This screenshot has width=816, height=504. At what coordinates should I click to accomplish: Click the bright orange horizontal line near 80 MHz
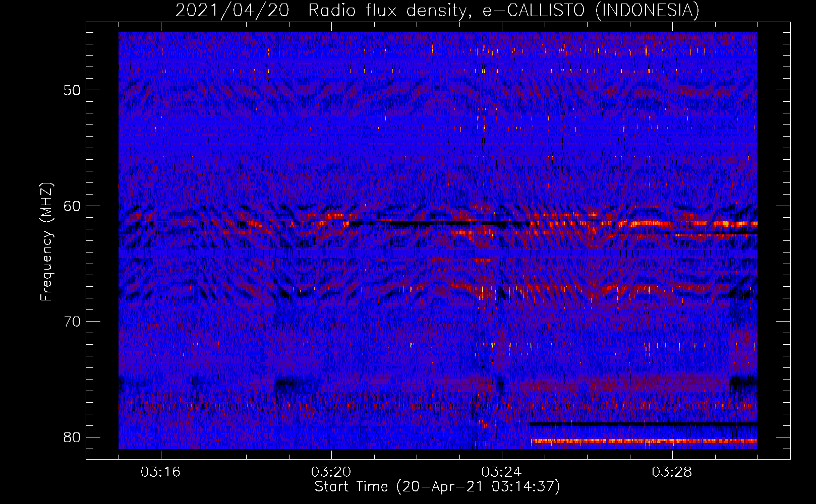644,441
